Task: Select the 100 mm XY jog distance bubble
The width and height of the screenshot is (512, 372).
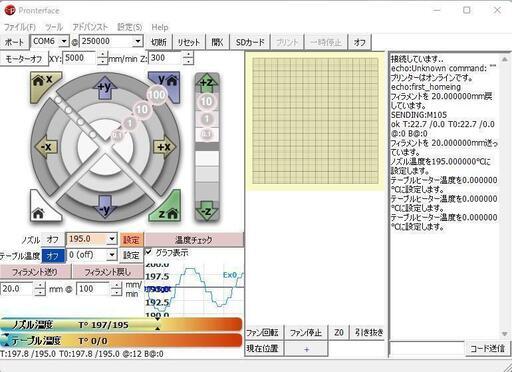Action: point(156,95)
